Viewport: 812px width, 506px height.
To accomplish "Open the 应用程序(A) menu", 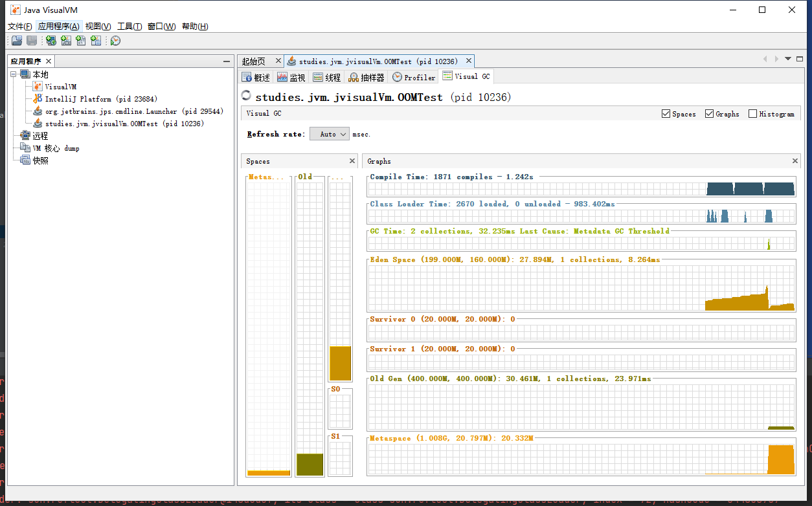I will (58, 27).
